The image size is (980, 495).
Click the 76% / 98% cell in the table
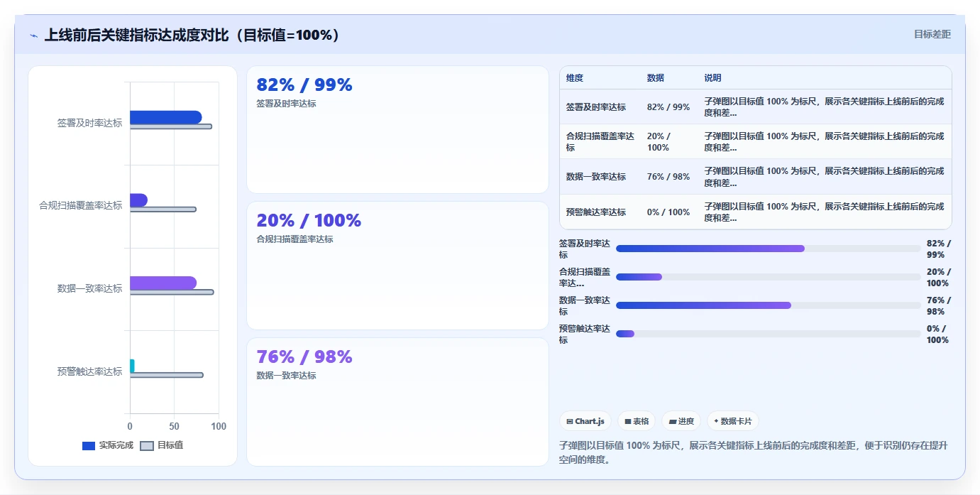[668, 177]
